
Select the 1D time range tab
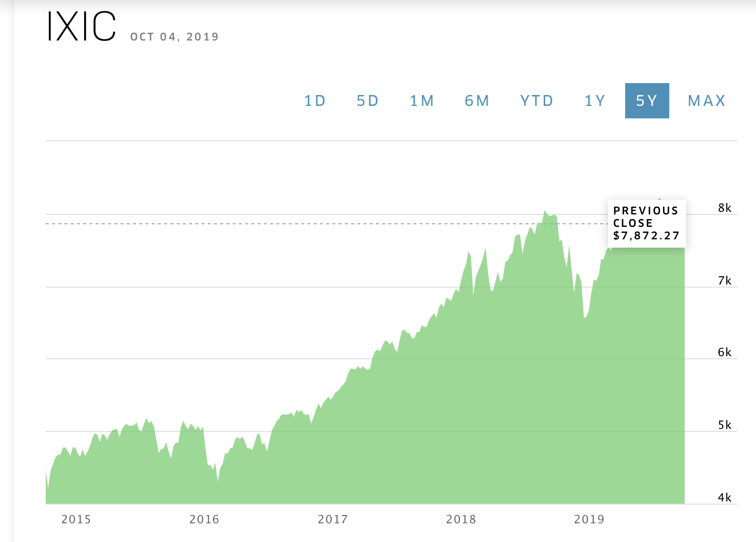[315, 101]
